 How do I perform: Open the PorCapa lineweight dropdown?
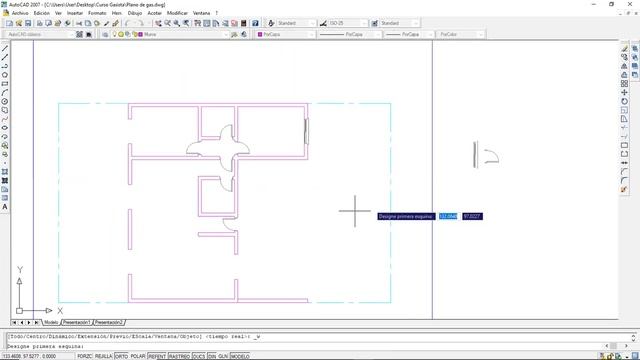point(430,35)
